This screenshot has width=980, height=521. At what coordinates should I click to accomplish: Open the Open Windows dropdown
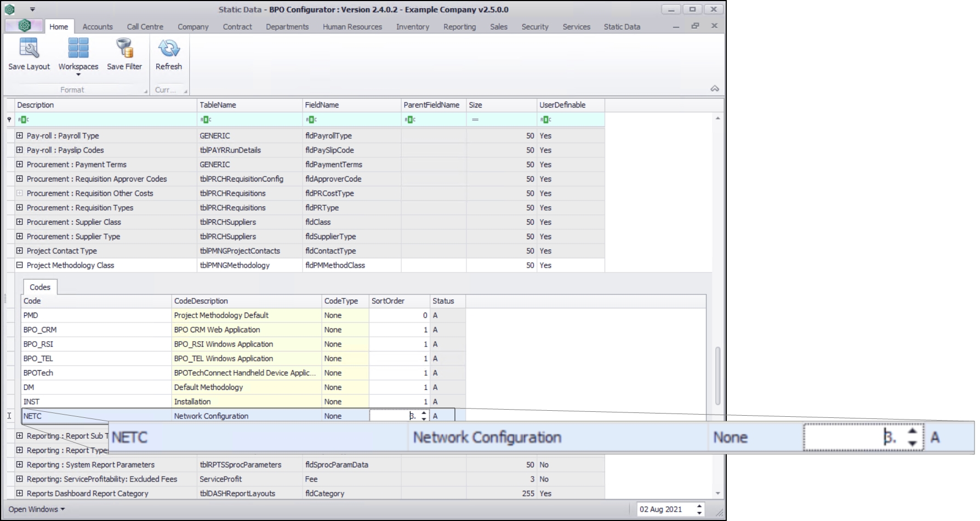point(36,509)
